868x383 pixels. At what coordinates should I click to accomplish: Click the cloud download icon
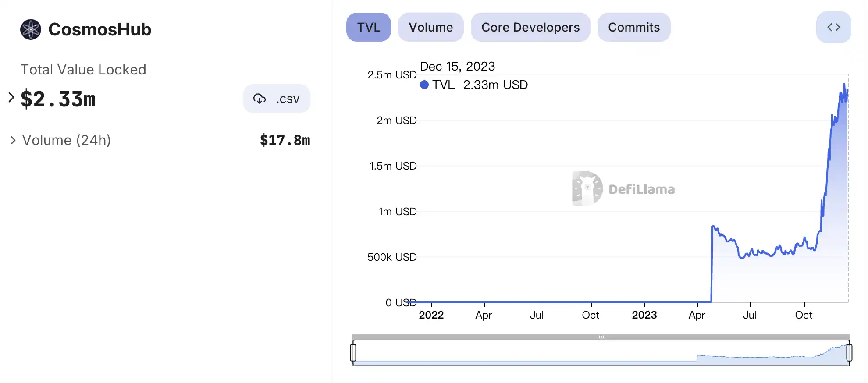pos(260,99)
